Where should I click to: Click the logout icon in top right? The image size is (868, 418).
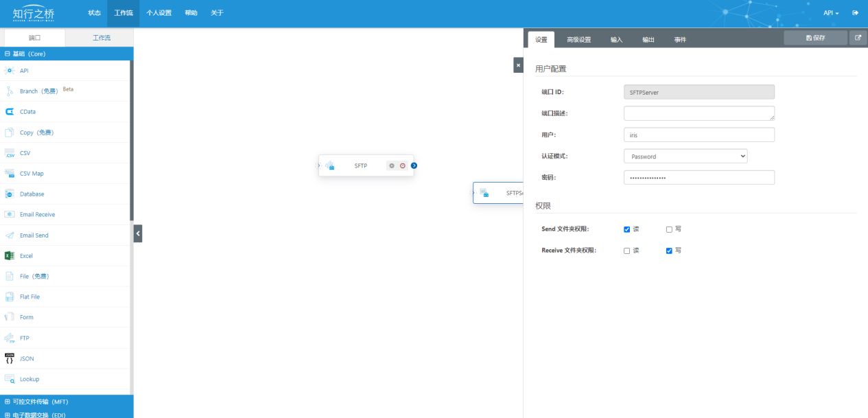855,13
